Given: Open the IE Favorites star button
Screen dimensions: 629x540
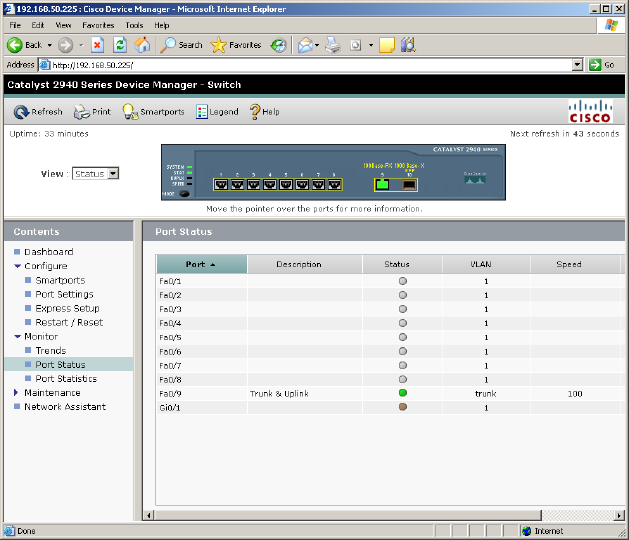Looking at the screenshot, I should pyautogui.click(x=236, y=45).
